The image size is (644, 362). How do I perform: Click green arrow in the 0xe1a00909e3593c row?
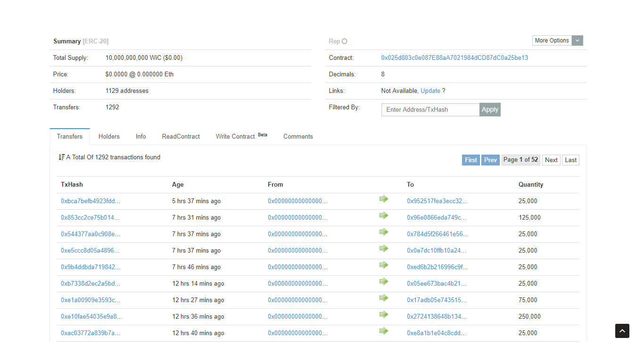click(x=384, y=298)
